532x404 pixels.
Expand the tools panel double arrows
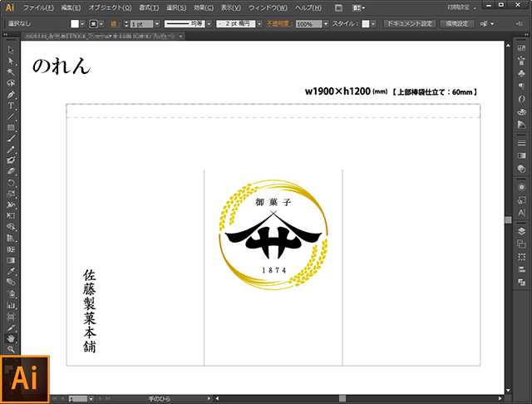coord(6,35)
